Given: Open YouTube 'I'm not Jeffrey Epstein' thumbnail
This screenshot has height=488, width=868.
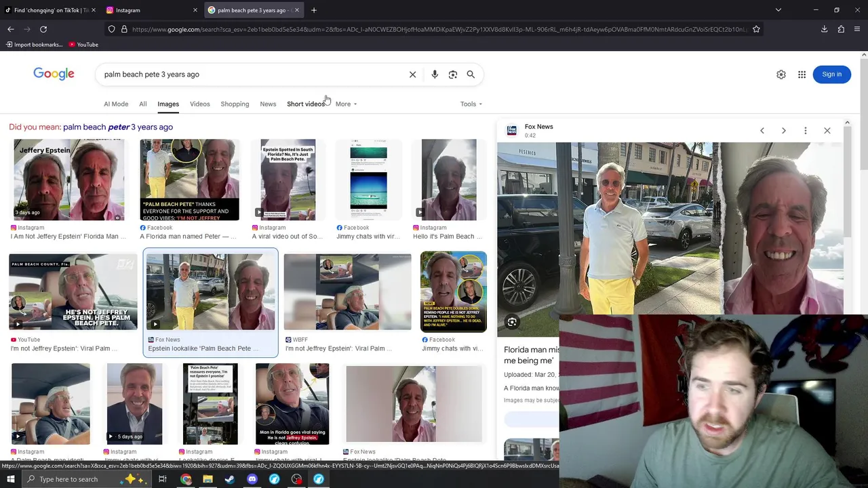Looking at the screenshot, I should [73, 292].
